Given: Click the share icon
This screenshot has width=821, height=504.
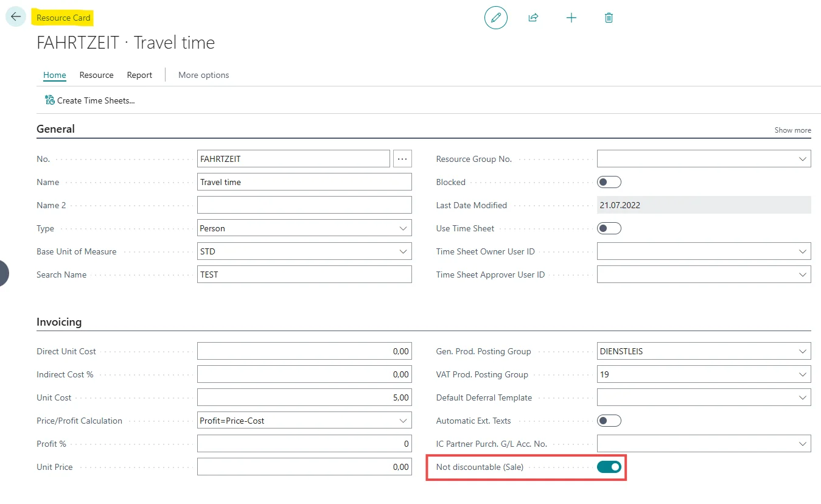Looking at the screenshot, I should click(x=533, y=18).
